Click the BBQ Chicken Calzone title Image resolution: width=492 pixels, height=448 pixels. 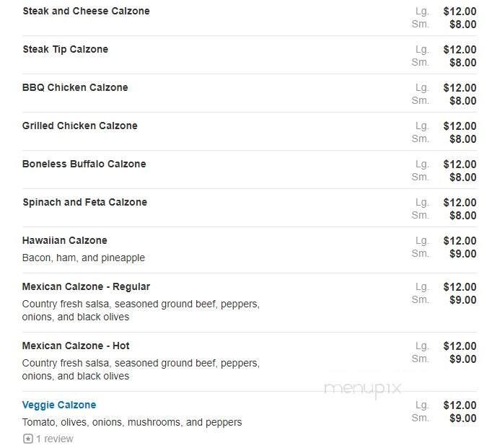click(x=75, y=87)
